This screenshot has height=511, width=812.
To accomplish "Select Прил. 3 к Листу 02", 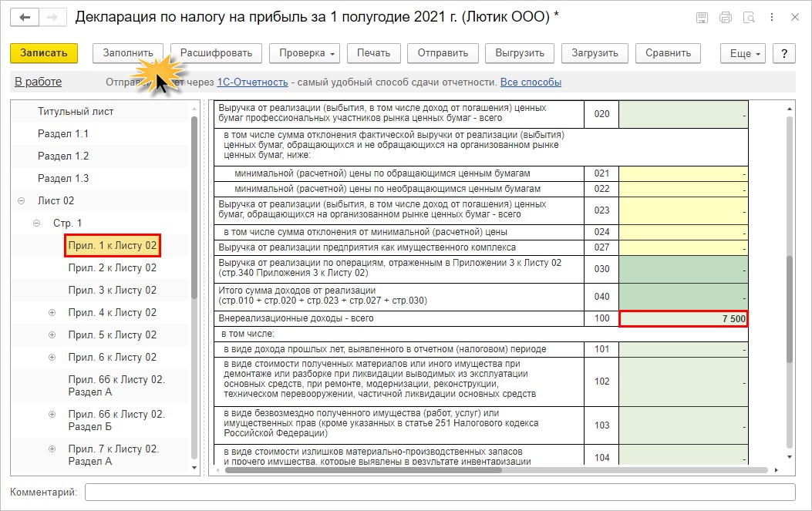I will click(x=113, y=290).
